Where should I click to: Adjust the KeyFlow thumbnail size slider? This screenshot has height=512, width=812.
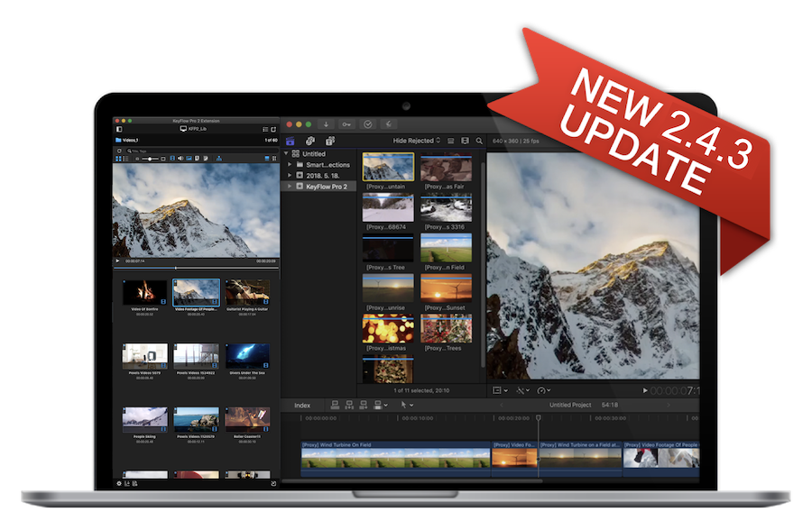pos(150,159)
